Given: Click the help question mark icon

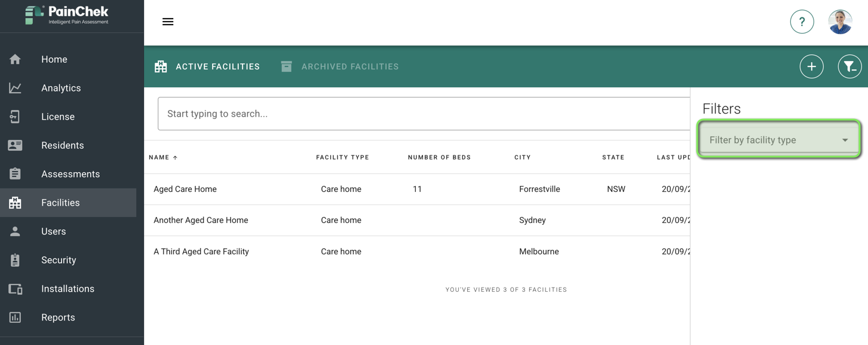Looking at the screenshot, I should 802,22.
